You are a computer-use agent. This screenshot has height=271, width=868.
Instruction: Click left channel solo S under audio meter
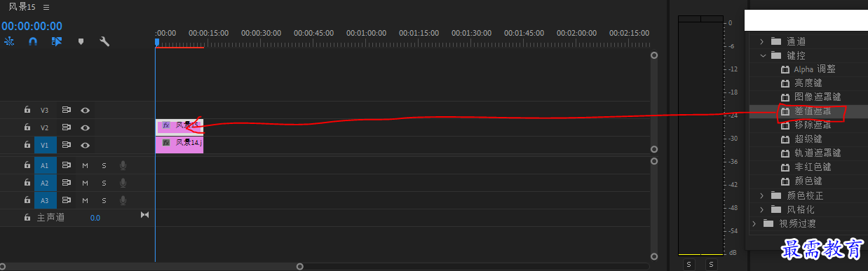pos(689,264)
